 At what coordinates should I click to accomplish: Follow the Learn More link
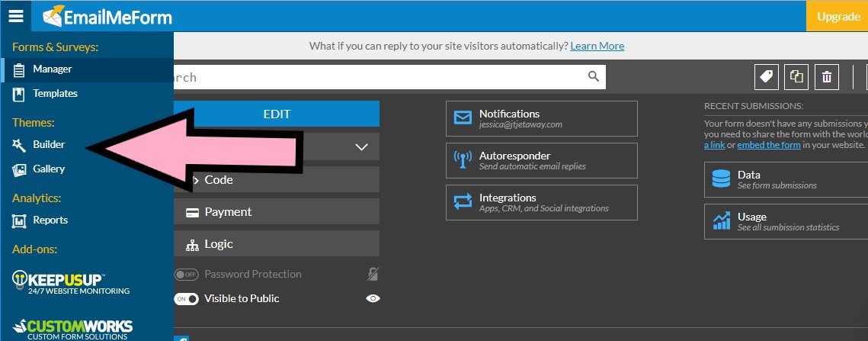coord(597,46)
